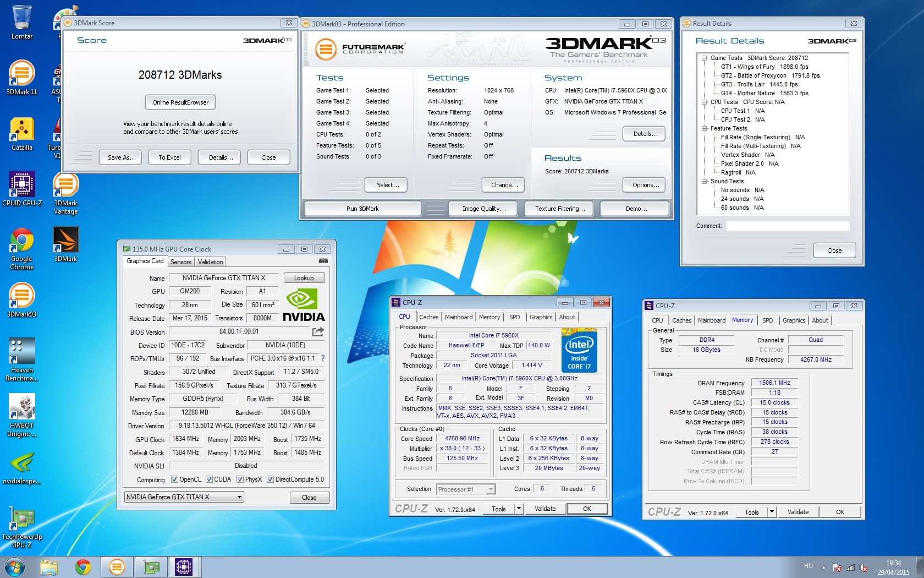Open the Tools dropdown arrow in front CPU-Z
Viewport: 924px width, 578px height.
(519, 509)
